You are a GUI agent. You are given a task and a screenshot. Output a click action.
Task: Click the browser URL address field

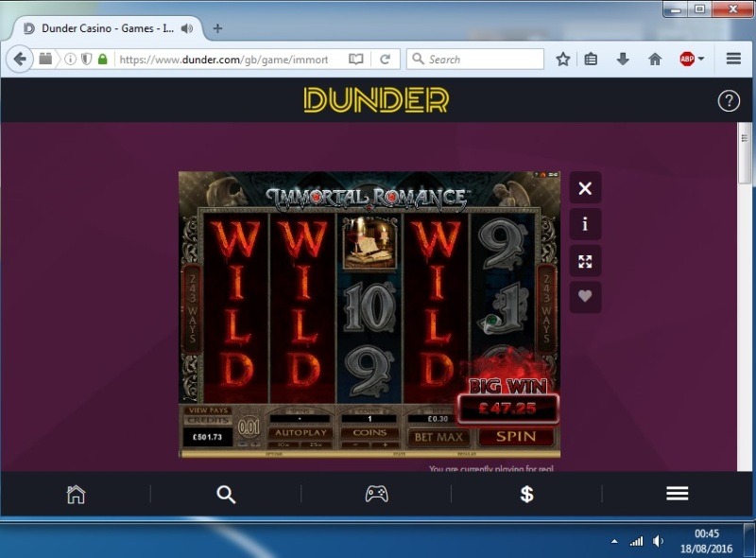[x=224, y=60]
